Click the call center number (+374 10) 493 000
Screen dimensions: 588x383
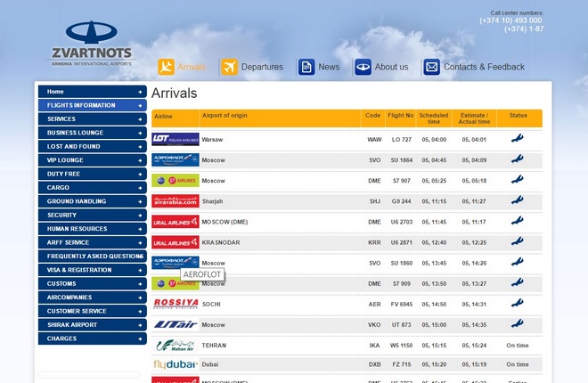pos(510,20)
